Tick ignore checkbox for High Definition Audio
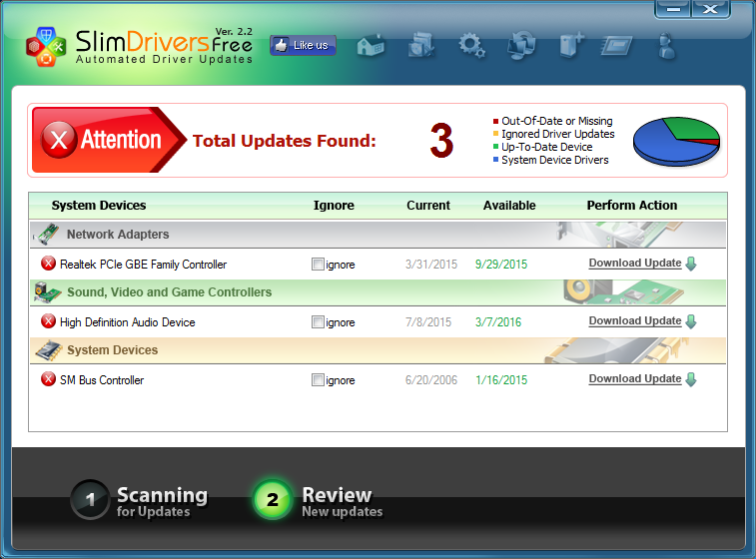 [x=318, y=321]
